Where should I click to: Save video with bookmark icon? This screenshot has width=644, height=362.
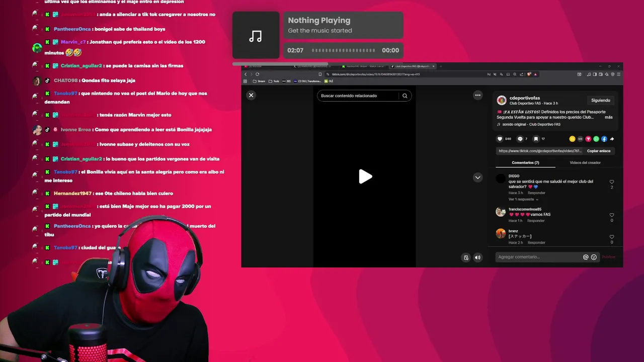(x=536, y=139)
